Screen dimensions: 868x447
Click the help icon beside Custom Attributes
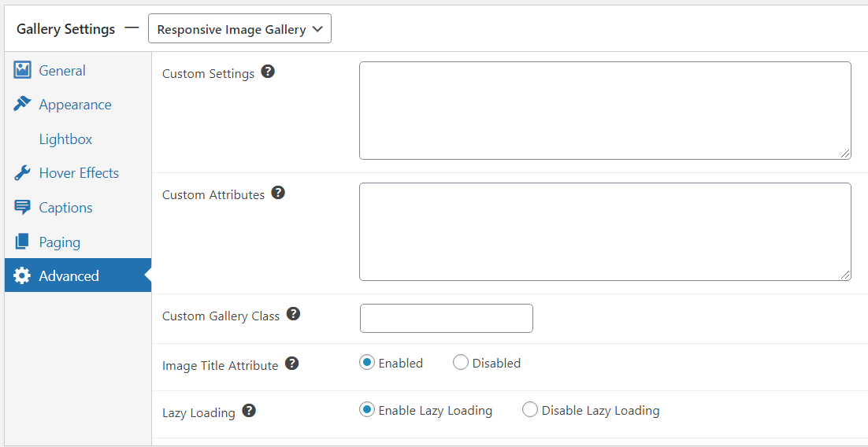click(x=278, y=193)
